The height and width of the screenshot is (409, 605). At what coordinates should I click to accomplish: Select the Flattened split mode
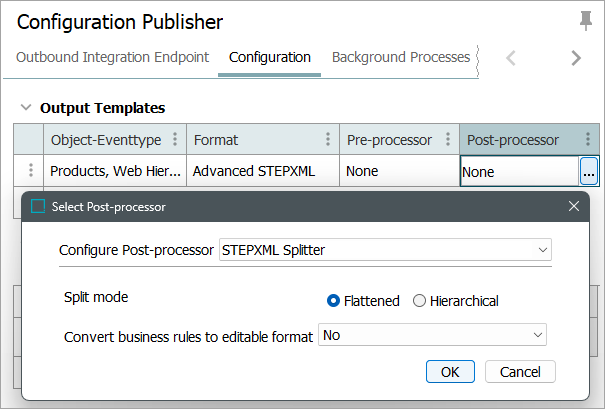tap(334, 301)
